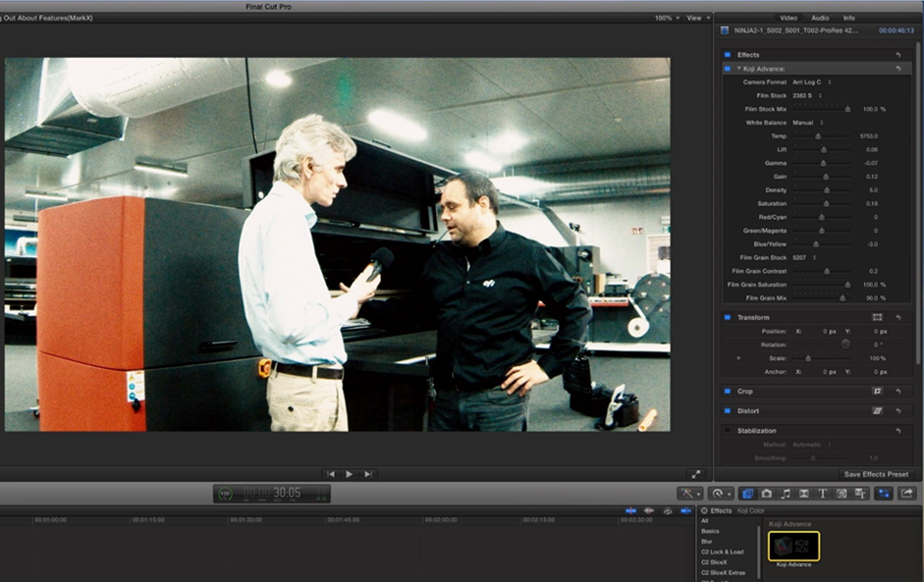
Task: Open the viewer View options dropdown
Action: coord(698,19)
